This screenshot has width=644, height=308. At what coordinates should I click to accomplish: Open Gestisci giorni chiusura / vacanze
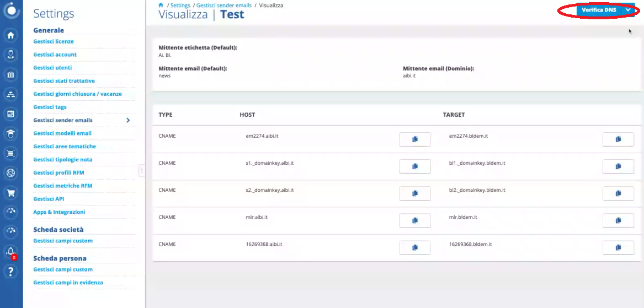pos(78,94)
